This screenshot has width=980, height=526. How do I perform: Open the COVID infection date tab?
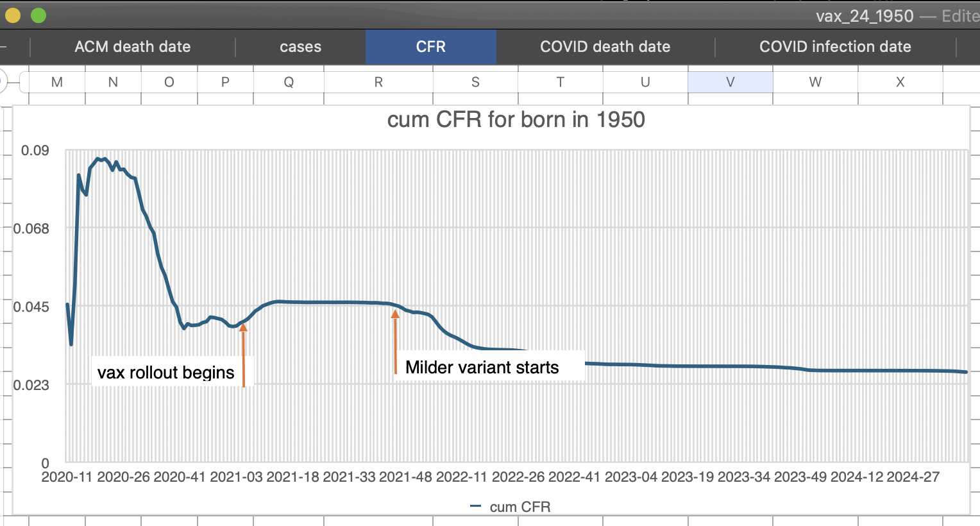click(835, 47)
